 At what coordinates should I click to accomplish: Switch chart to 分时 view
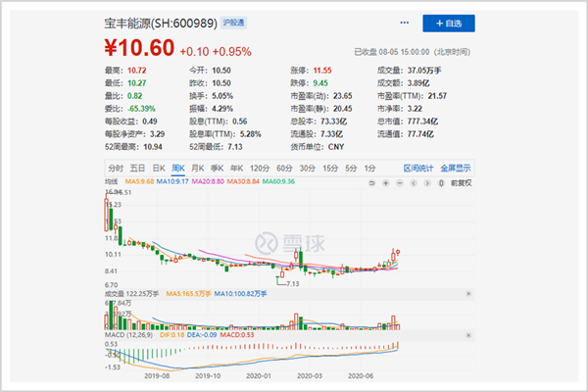coord(116,168)
